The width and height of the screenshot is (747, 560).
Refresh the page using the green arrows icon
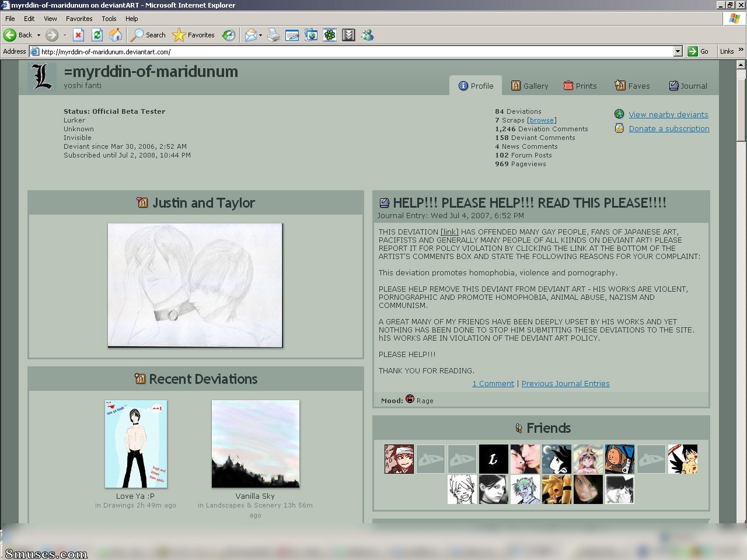(97, 35)
